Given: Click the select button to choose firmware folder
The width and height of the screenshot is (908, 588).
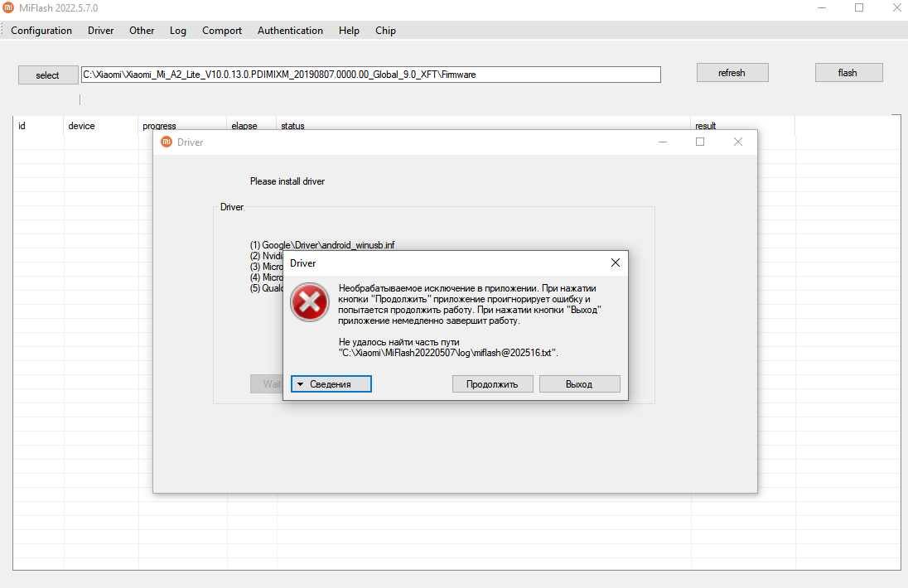Looking at the screenshot, I should [x=48, y=75].
